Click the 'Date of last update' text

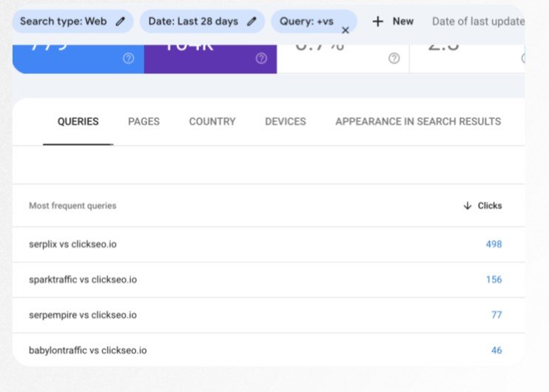coord(478,21)
